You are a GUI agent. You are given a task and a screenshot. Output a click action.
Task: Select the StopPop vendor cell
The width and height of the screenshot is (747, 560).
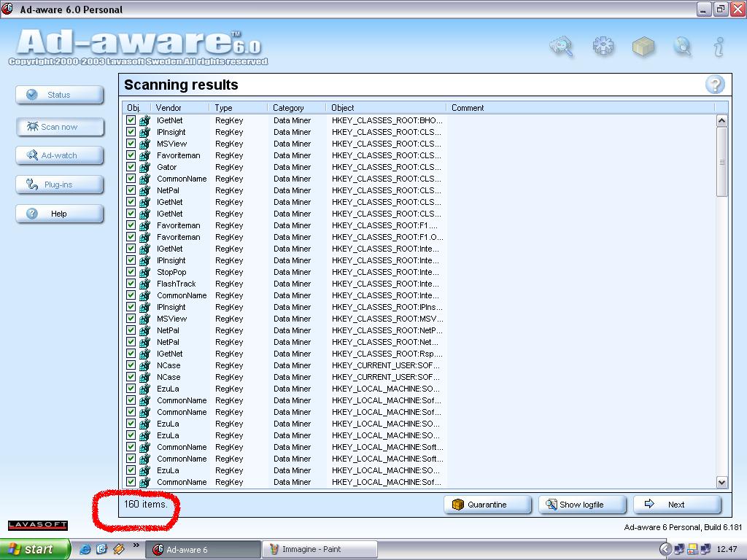[x=171, y=272]
